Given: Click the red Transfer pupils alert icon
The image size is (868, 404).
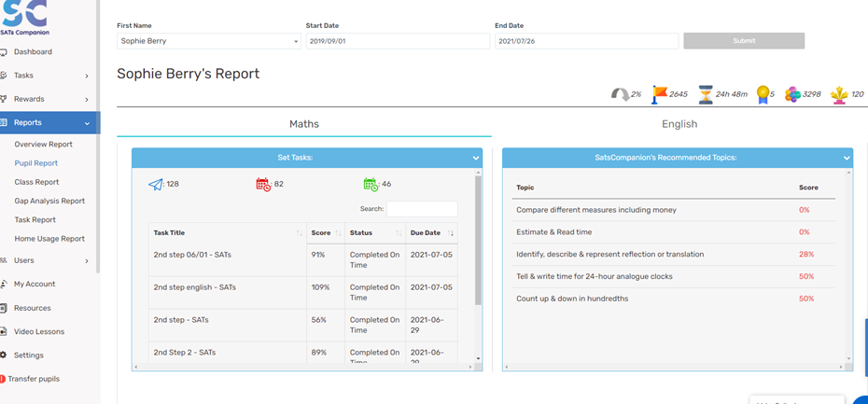Looking at the screenshot, I should (x=3, y=379).
